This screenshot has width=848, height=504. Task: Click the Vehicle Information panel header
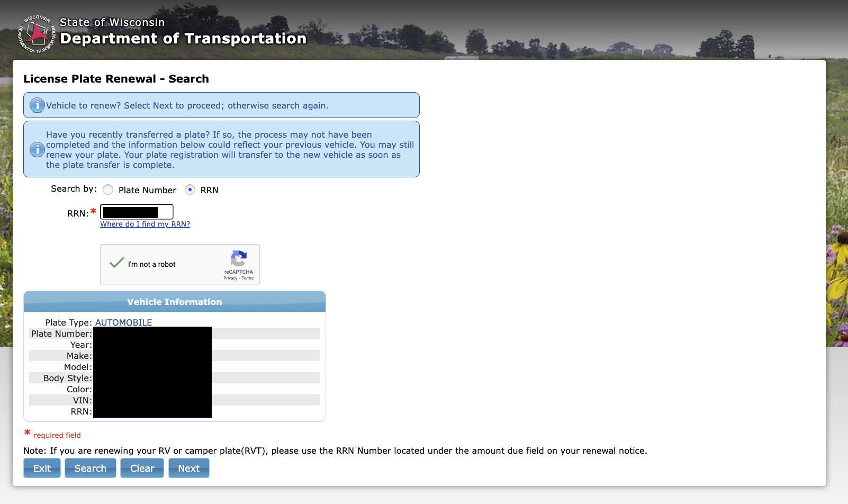point(175,302)
